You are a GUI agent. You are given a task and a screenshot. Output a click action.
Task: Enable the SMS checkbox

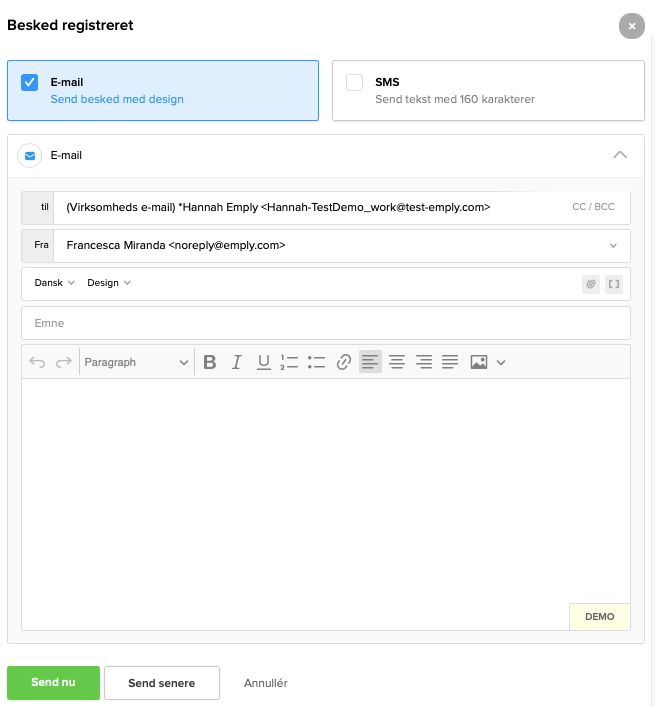355,83
